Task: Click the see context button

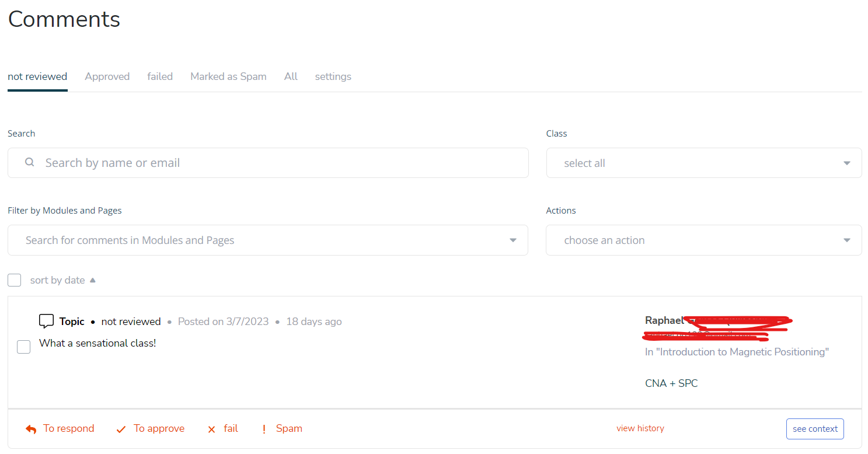Action: pos(815,428)
